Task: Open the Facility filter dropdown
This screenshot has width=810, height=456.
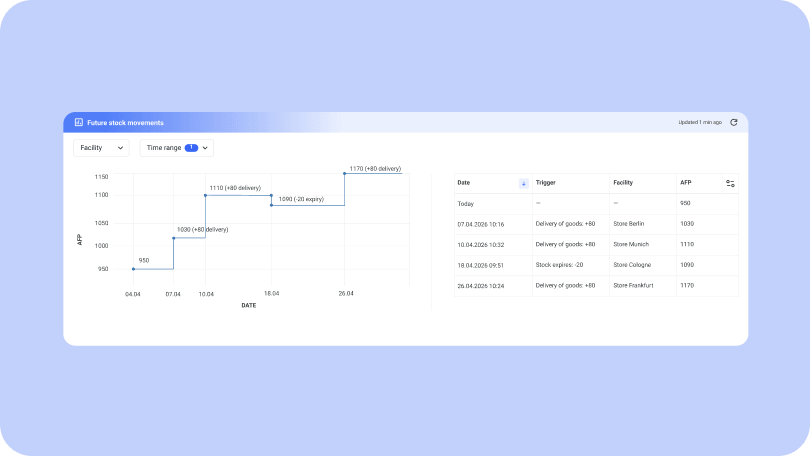Action: click(x=101, y=148)
